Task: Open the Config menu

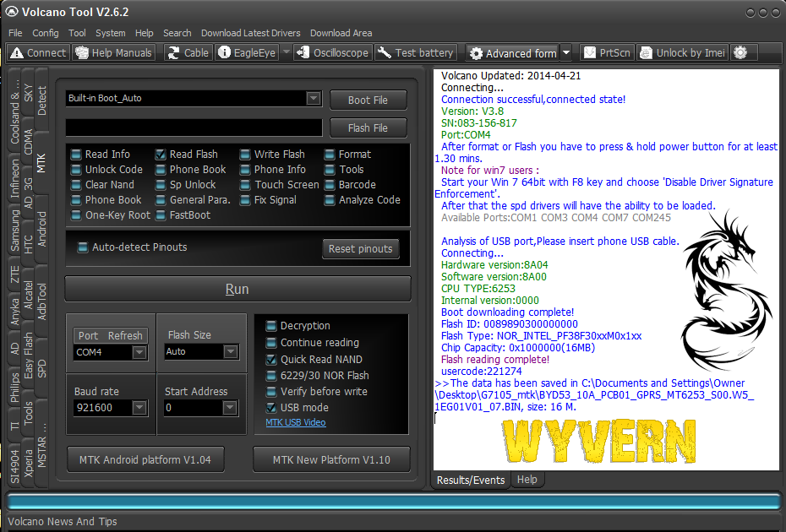Action: (46, 33)
